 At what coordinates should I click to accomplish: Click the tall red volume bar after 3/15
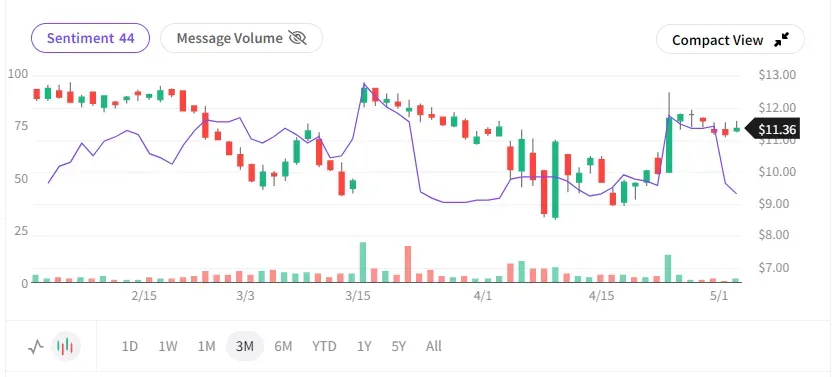coord(408,264)
